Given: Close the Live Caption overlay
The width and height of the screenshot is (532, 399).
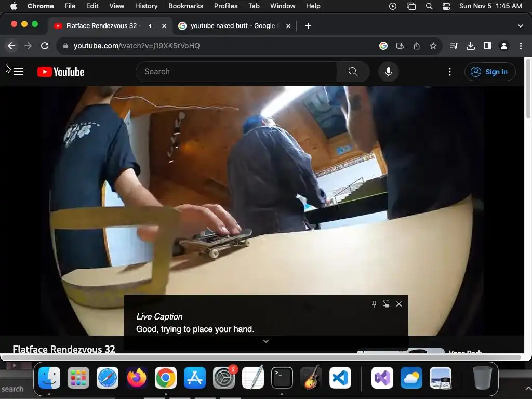Looking at the screenshot, I should 399,304.
